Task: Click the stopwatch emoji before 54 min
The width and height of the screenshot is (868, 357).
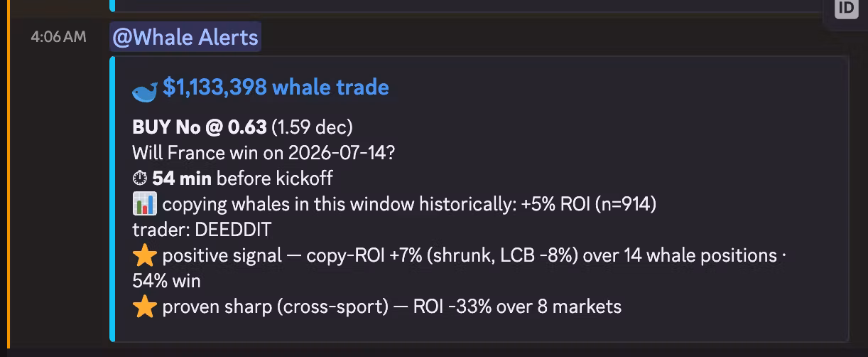Action: point(140,178)
